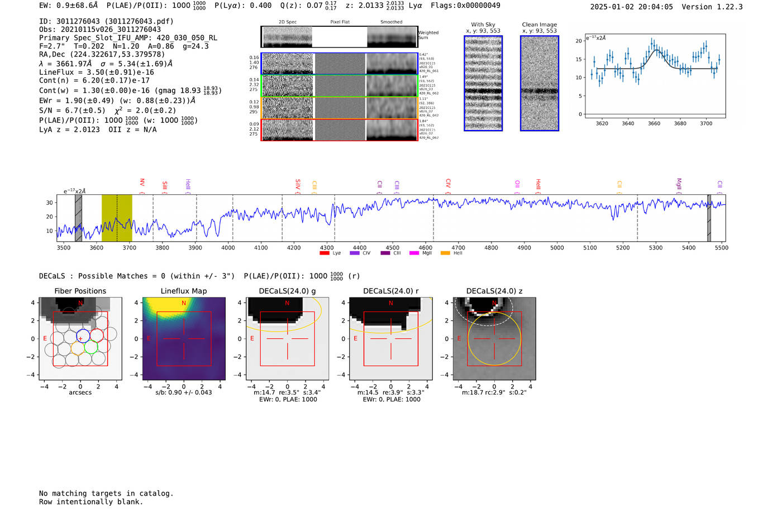
Task: Click the green fiber circle in Fiber Positions
Action: pos(91,348)
